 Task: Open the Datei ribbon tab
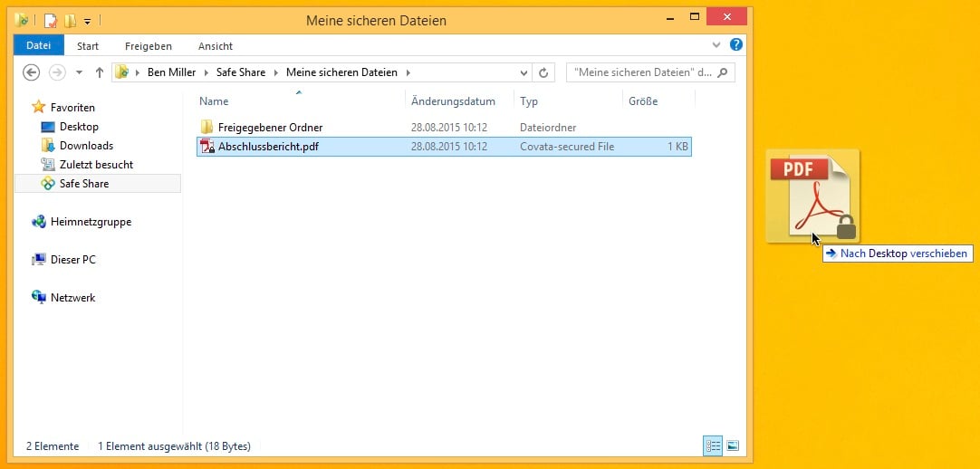38,45
